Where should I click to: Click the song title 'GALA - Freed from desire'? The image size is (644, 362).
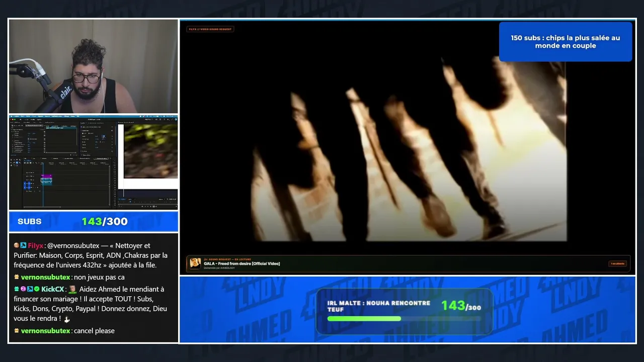point(242,263)
